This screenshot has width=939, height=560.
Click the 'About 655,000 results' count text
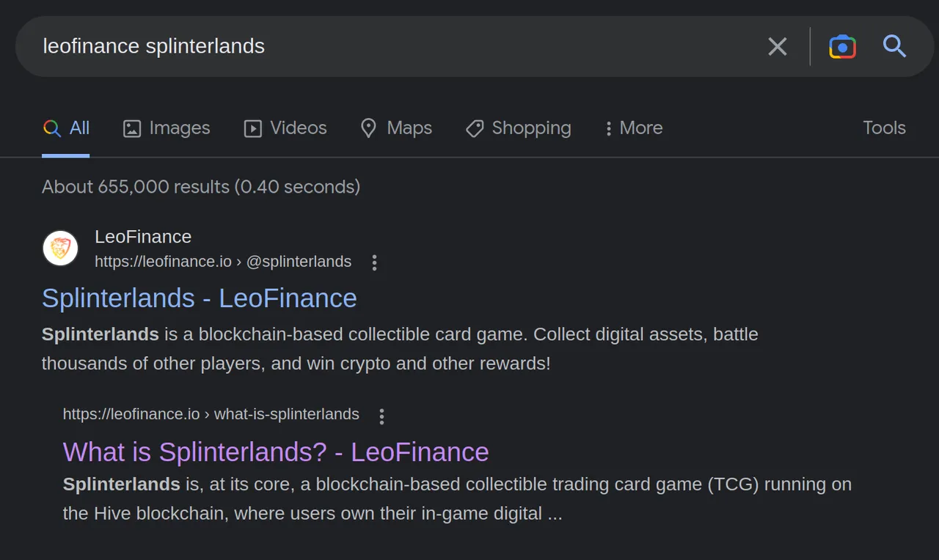coord(201,187)
